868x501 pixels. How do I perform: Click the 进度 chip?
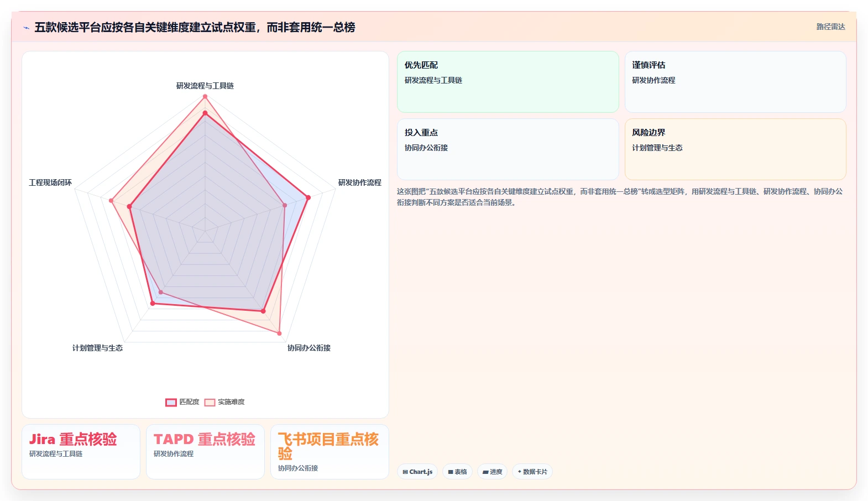pyautogui.click(x=492, y=472)
